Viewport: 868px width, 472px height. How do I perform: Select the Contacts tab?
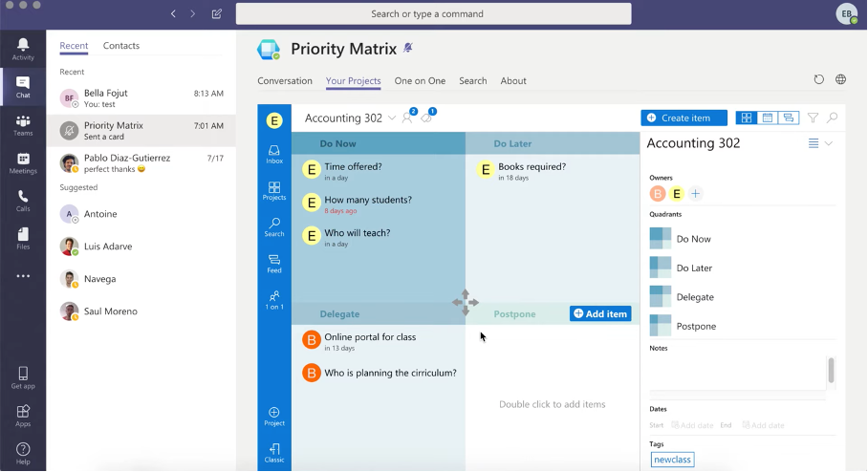[121, 46]
